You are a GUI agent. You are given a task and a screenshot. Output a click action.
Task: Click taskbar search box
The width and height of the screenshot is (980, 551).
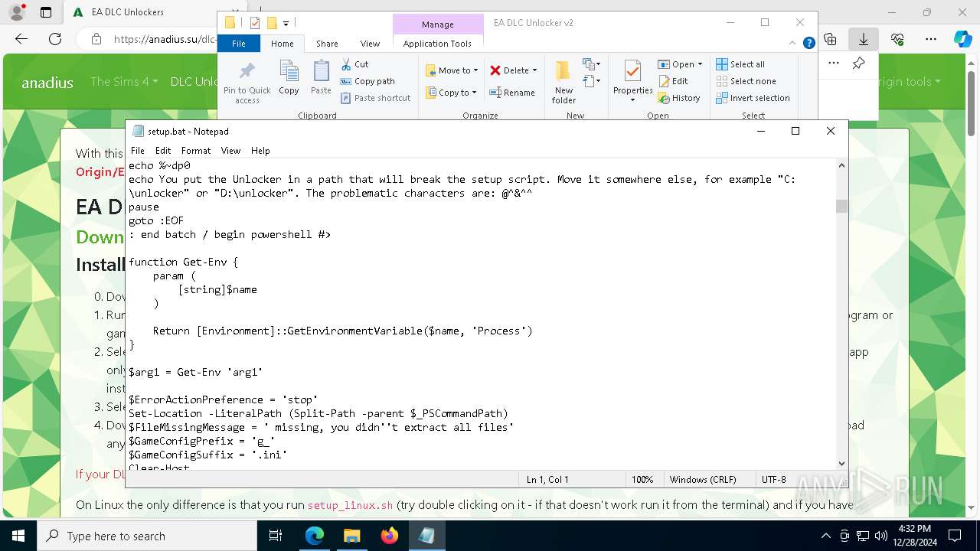point(147,536)
